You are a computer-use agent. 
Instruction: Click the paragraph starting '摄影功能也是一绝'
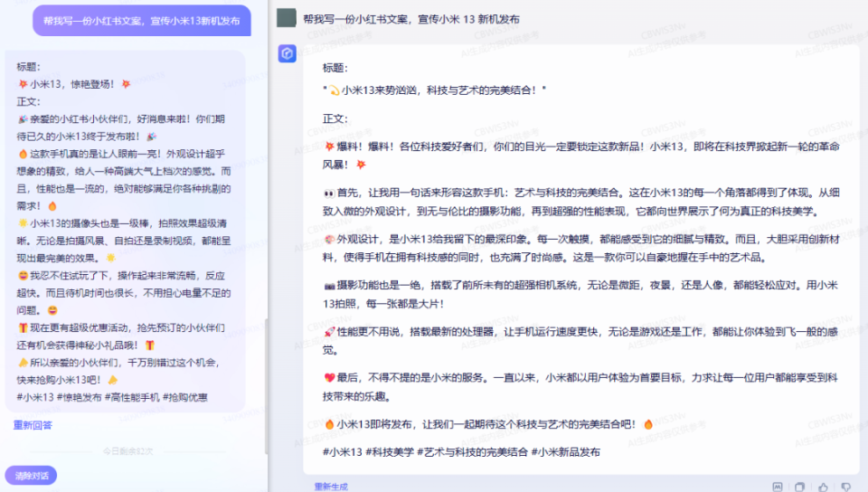tap(581, 295)
